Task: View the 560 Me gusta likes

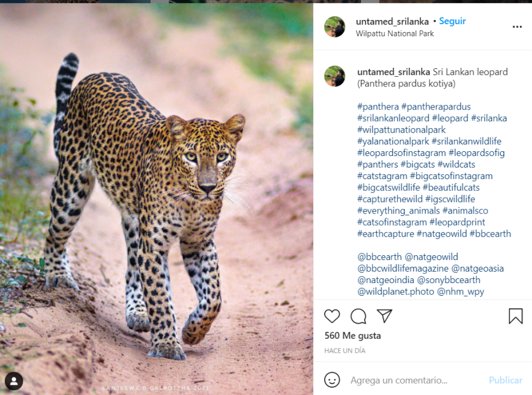Action: pyautogui.click(x=352, y=335)
